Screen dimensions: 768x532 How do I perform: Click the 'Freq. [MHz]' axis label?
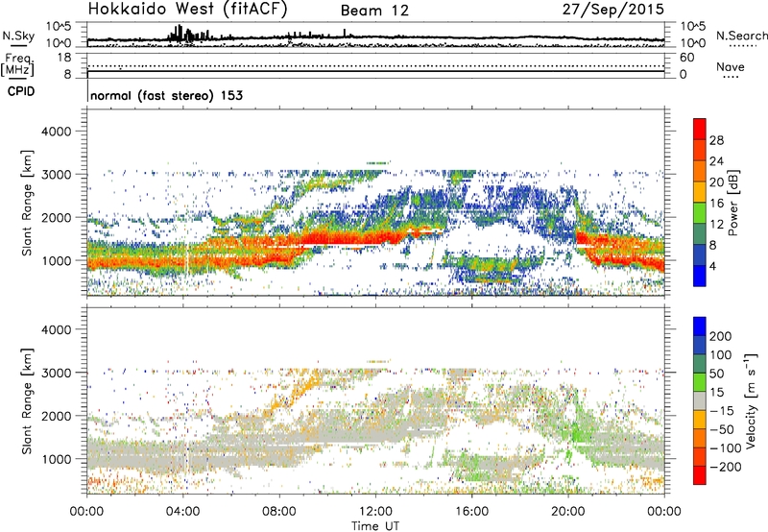(17, 64)
